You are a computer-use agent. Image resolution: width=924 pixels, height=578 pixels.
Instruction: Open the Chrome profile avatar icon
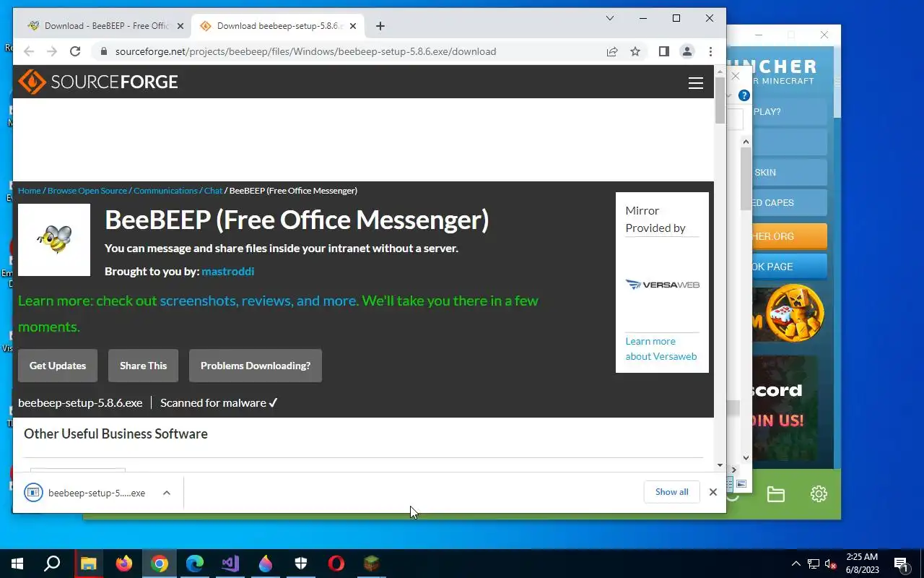(x=687, y=51)
